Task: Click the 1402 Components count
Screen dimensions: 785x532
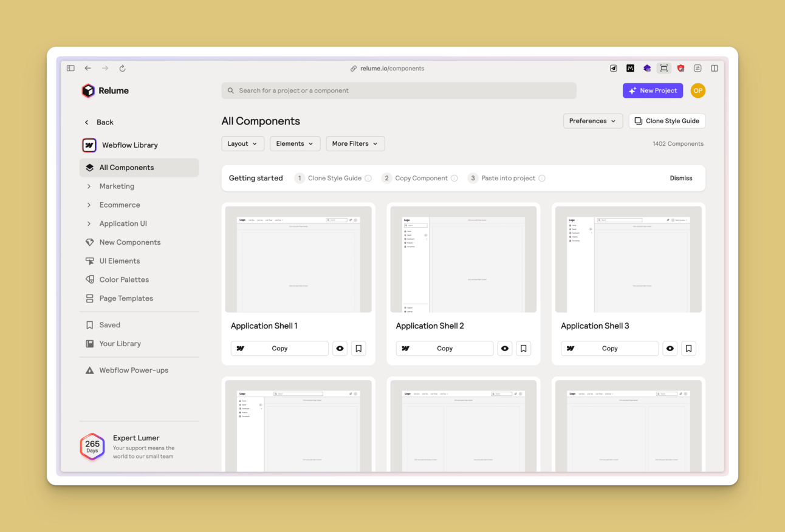Action: coord(678,144)
